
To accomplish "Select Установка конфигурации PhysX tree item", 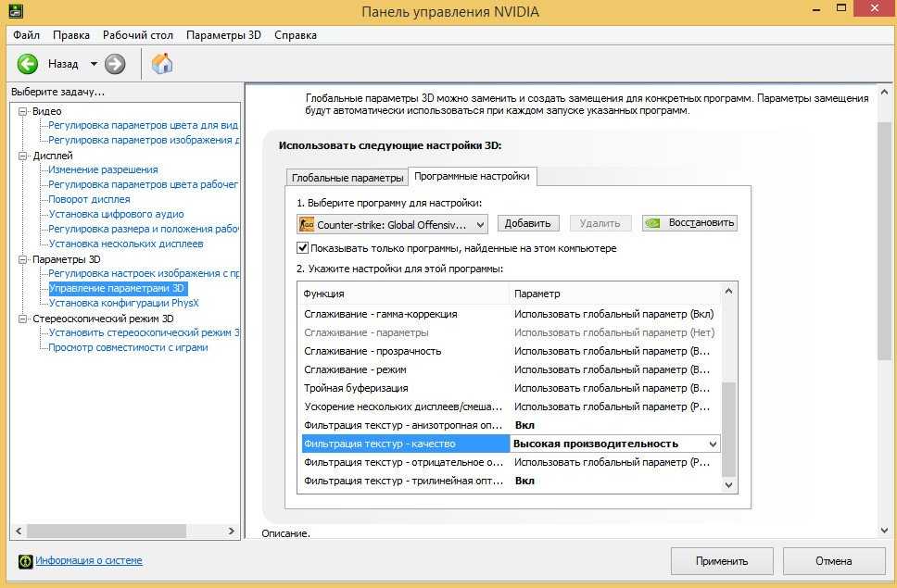I will pyautogui.click(x=123, y=303).
